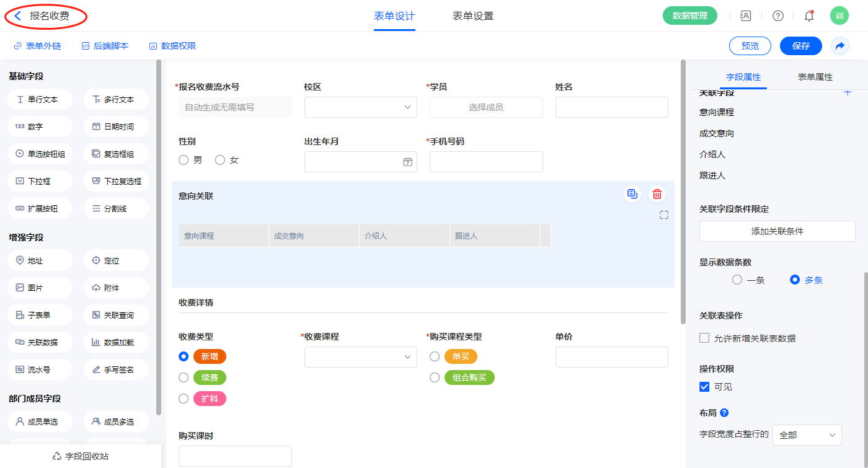Click the 添加关联条件 button
Viewport: 868px width, 468px height.
(777, 231)
